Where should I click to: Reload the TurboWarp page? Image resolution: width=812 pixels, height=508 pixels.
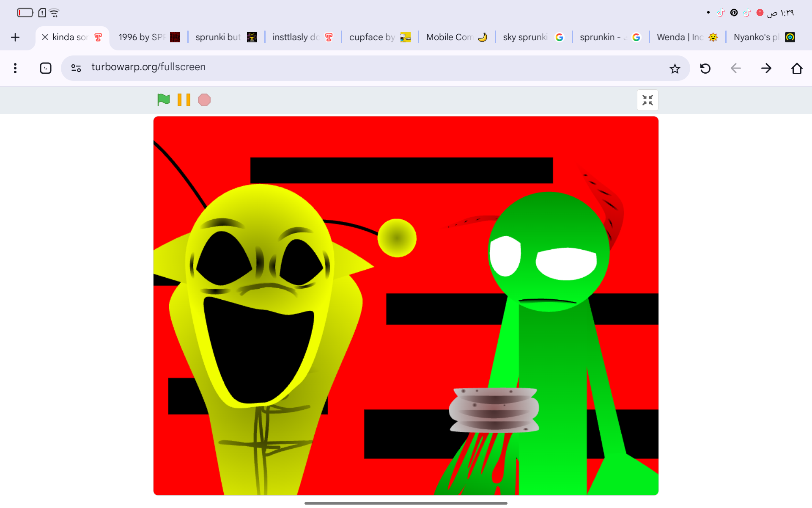[705, 69]
